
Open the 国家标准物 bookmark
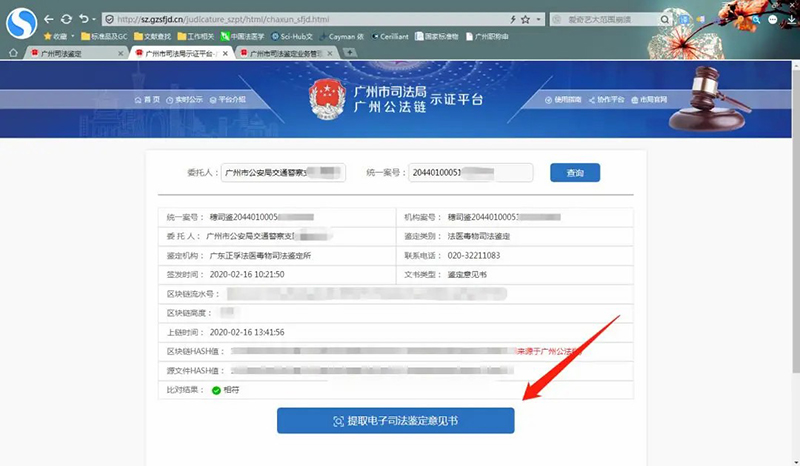point(436,36)
